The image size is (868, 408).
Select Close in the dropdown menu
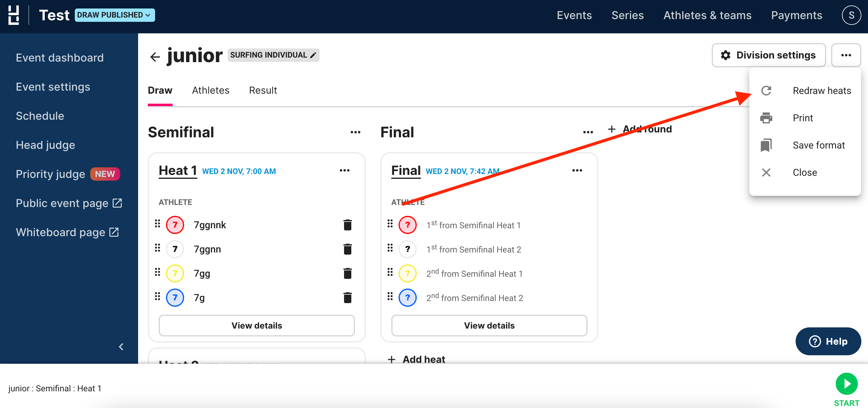[x=805, y=172]
